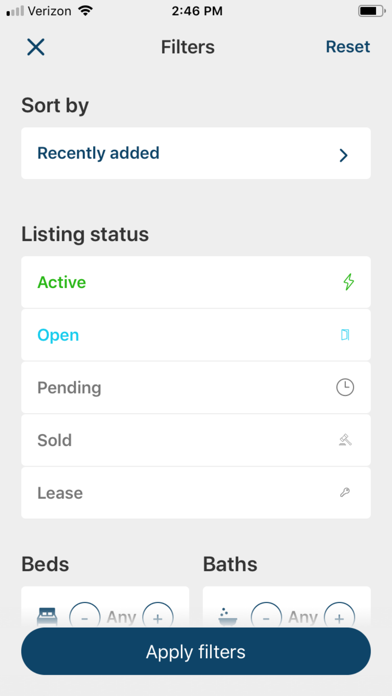Decrease number of beds with minus
This screenshot has height=696, width=392.
point(85,617)
